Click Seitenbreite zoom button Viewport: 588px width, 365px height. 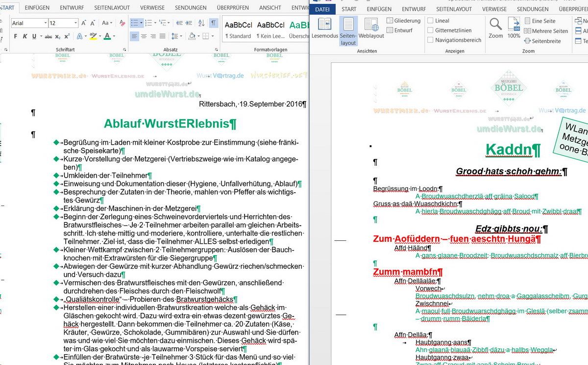[x=542, y=41]
